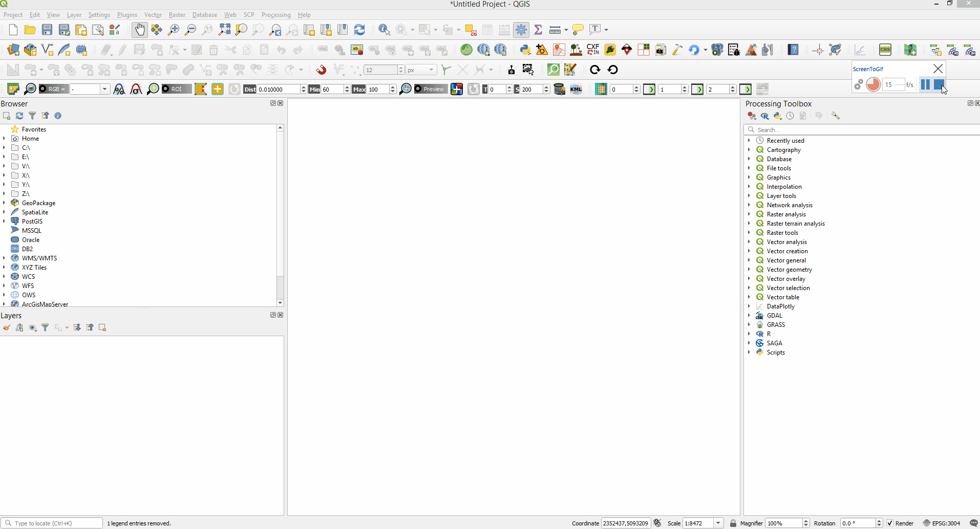Click the rotate clockwise arrow icon
Screen dimensions: 980x529
coord(595,70)
